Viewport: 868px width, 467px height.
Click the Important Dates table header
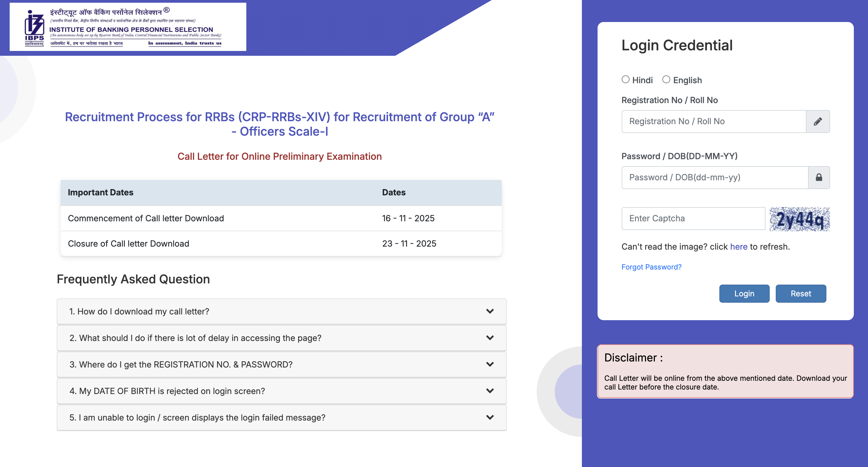point(101,192)
